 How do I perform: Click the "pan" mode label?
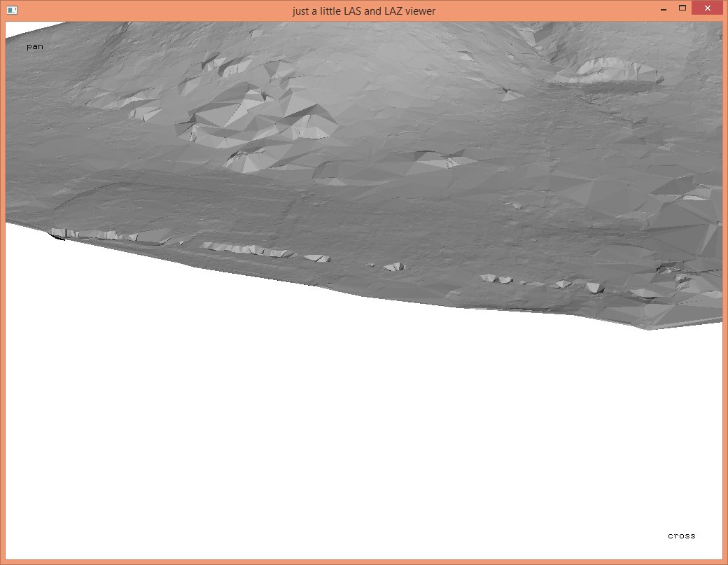tap(35, 46)
